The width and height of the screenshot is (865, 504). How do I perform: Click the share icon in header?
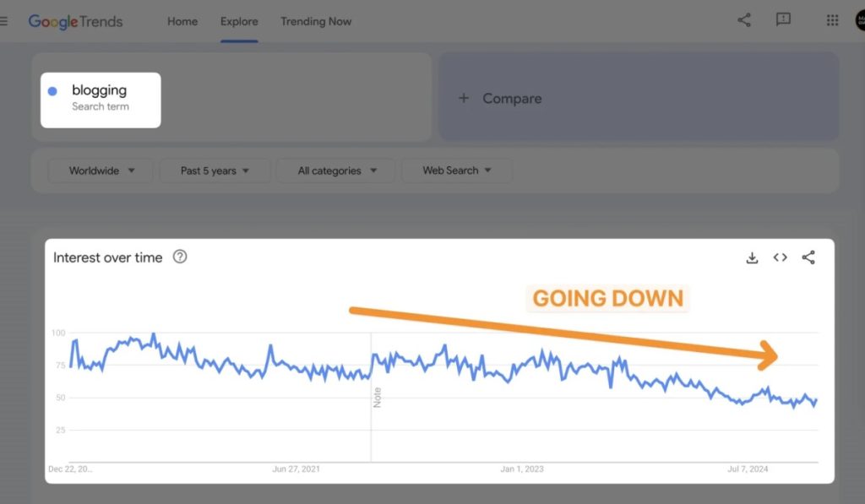(x=744, y=20)
